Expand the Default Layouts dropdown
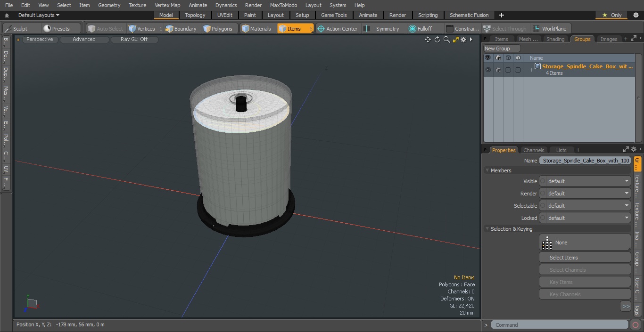Viewport: 644px width, 332px height. tap(39, 15)
